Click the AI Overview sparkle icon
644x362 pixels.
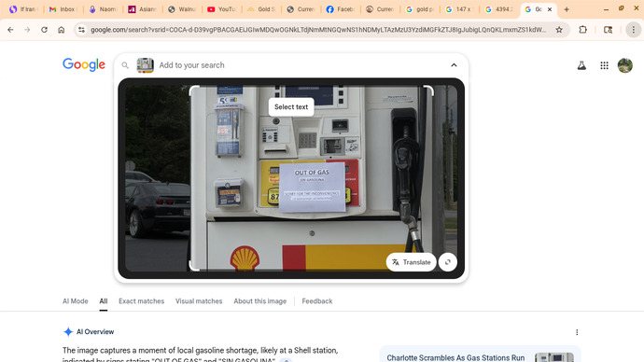68,331
